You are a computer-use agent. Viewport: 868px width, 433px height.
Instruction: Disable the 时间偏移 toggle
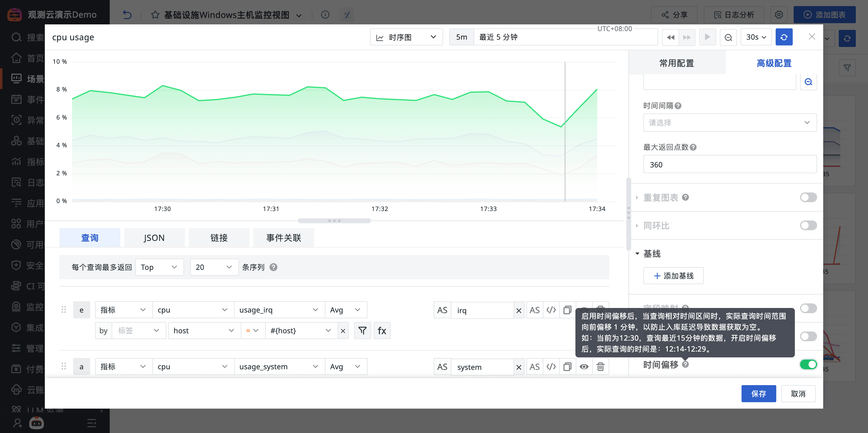tap(808, 364)
